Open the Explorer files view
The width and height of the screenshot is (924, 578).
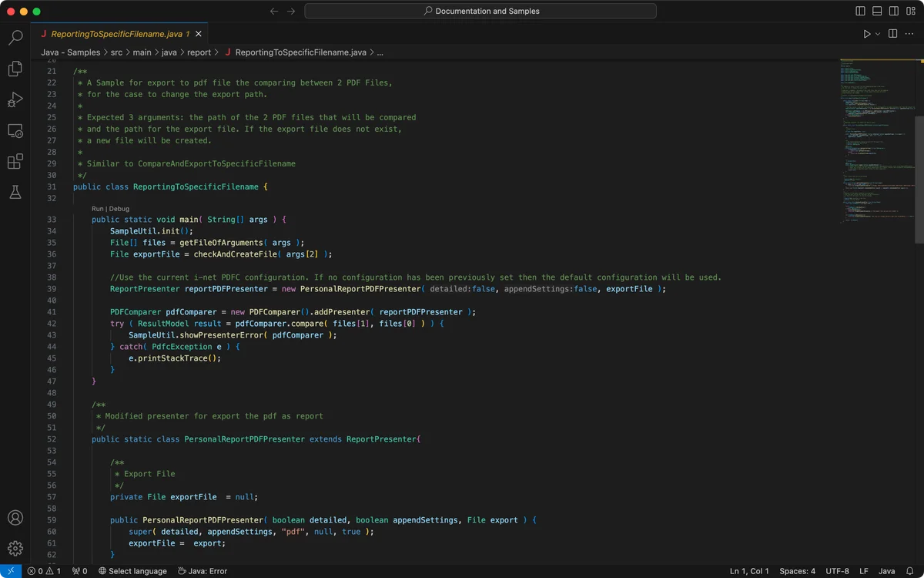tap(15, 69)
